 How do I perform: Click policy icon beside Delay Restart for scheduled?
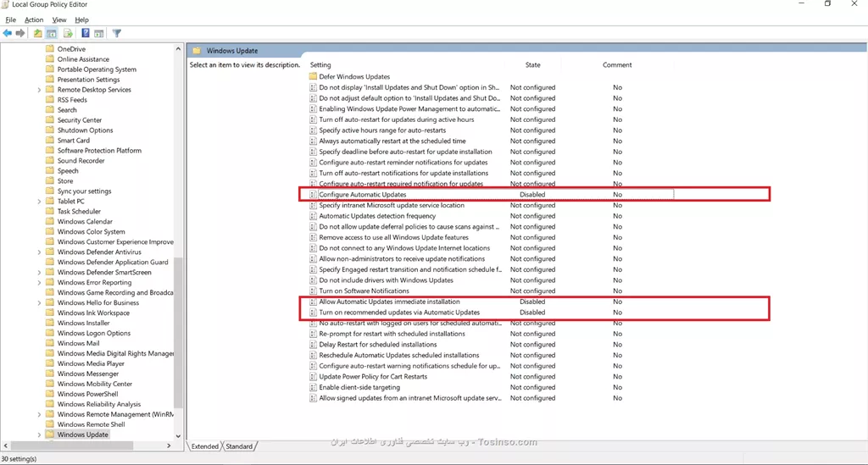(313, 345)
